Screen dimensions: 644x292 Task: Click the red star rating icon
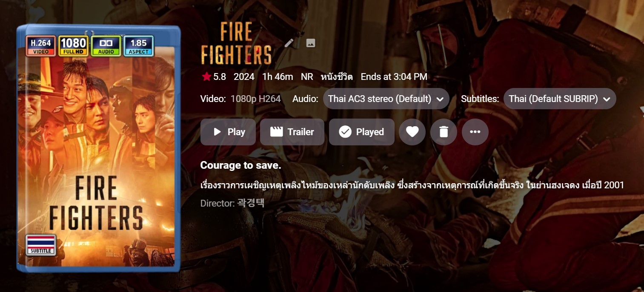[206, 77]
